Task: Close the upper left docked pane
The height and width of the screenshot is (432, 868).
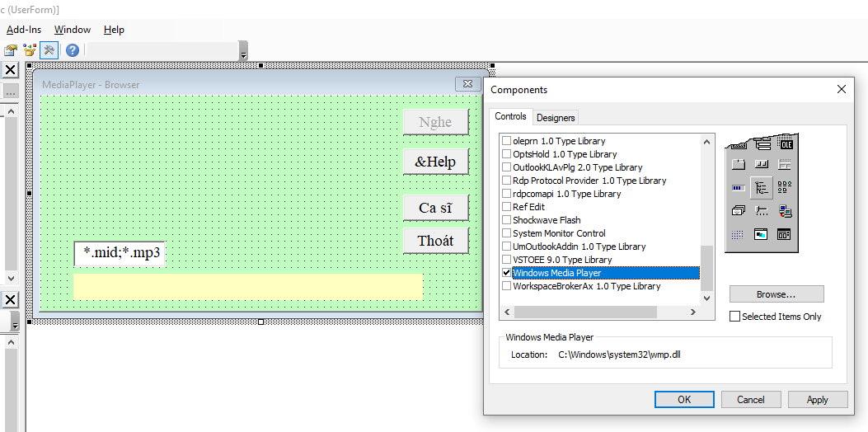Action: click(11, 70)
